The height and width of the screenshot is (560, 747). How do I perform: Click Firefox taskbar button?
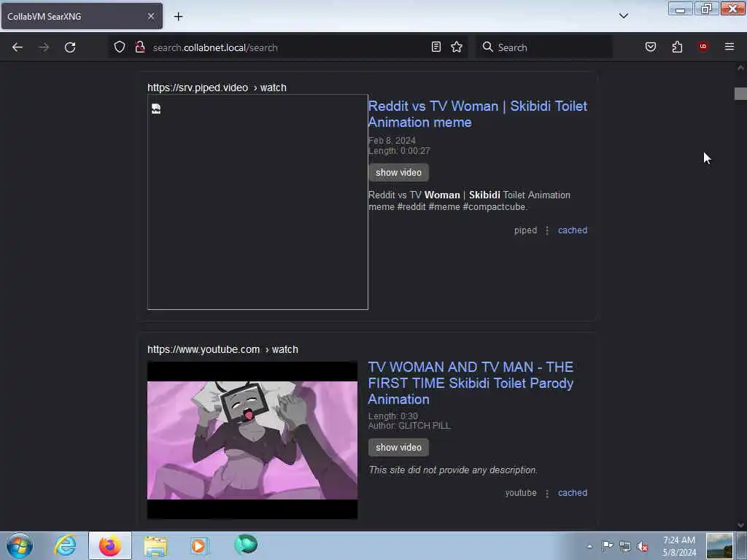click(x=110, y=545)
